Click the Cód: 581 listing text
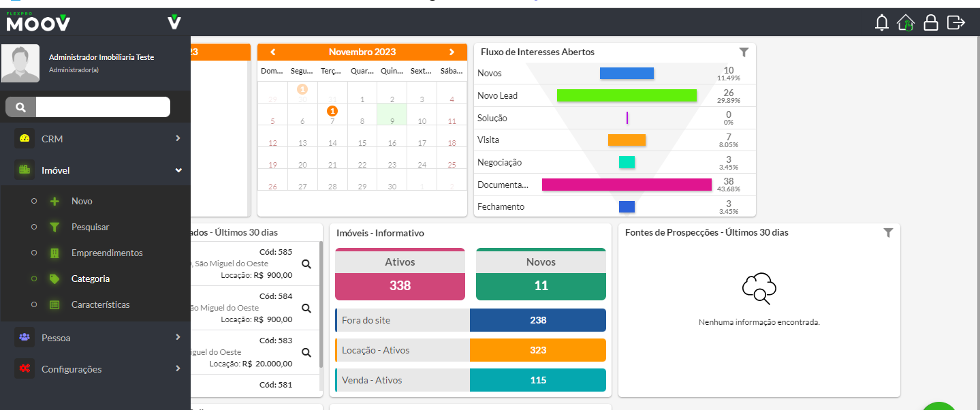This screenshot has height=410, width=980. [276, 385]
